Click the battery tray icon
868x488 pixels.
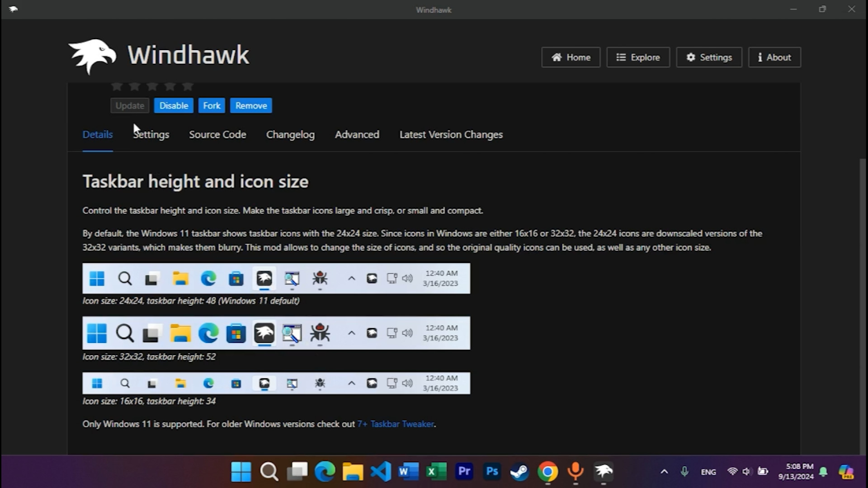click(x=763, y=472)
